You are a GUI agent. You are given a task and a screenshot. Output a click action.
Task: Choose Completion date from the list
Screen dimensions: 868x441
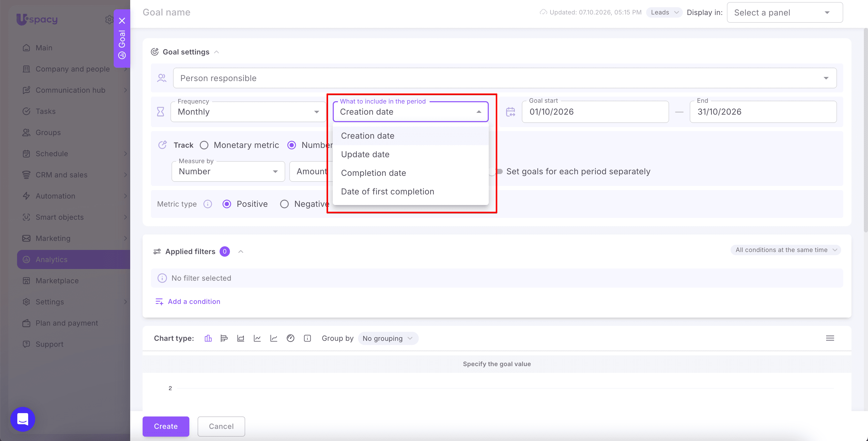coord(410,173)
